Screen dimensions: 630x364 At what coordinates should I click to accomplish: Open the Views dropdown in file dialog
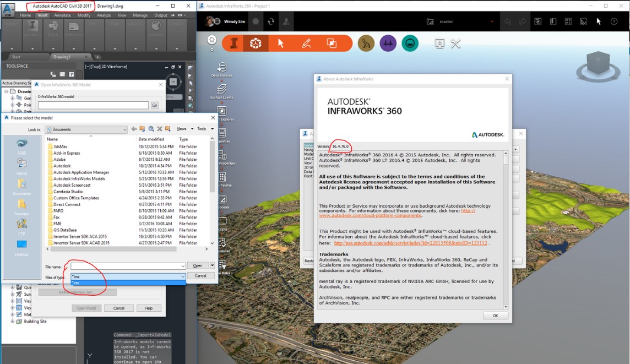(x=185, y=129)
